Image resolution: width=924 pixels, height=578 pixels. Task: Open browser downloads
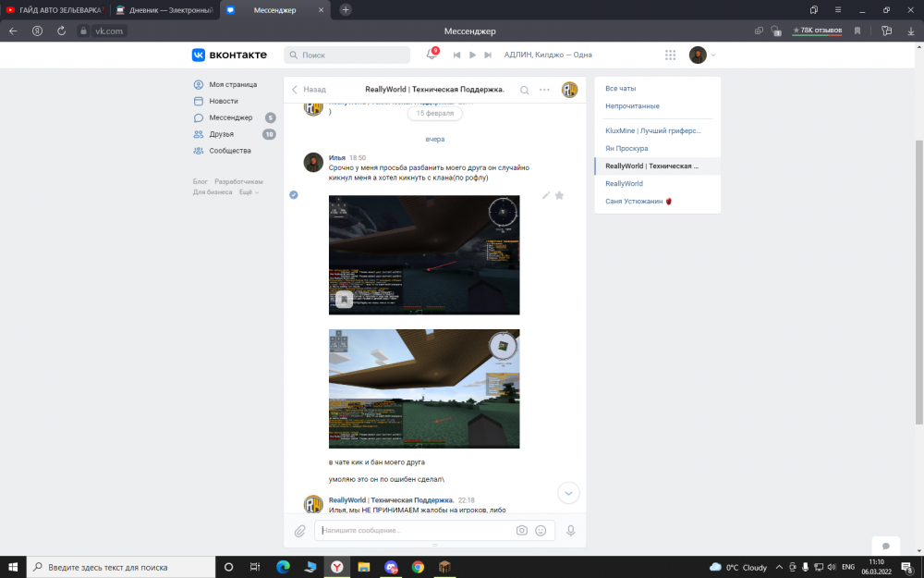pos(910,31)
